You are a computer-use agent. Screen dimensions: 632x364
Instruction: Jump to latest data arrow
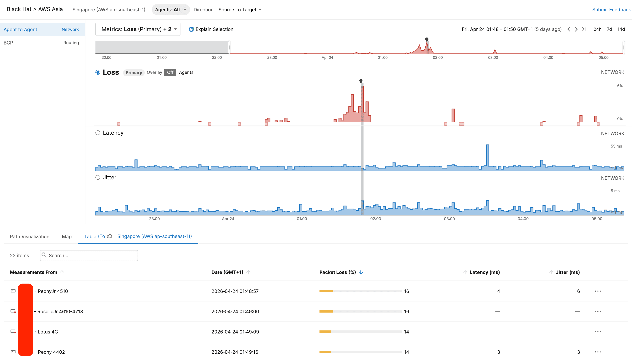(584, 29)
